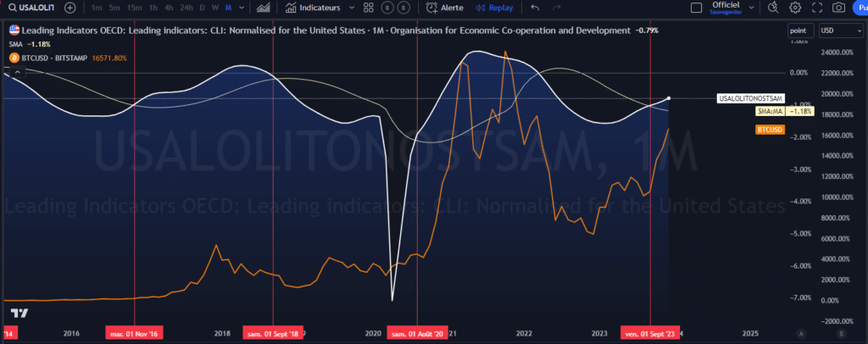This screenshot has width=868, height=344.
Task: Select the 1m timeframe
Action: coord(97,8)
